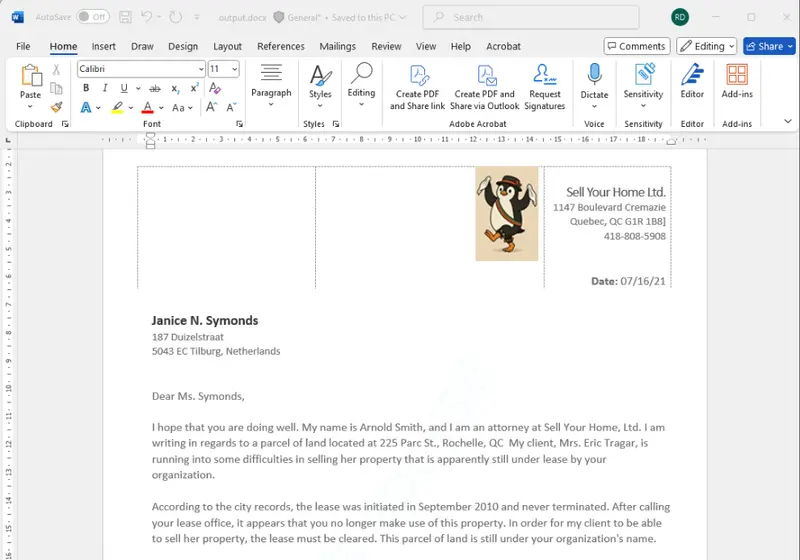Open the Editing find menu

(361, 85)
